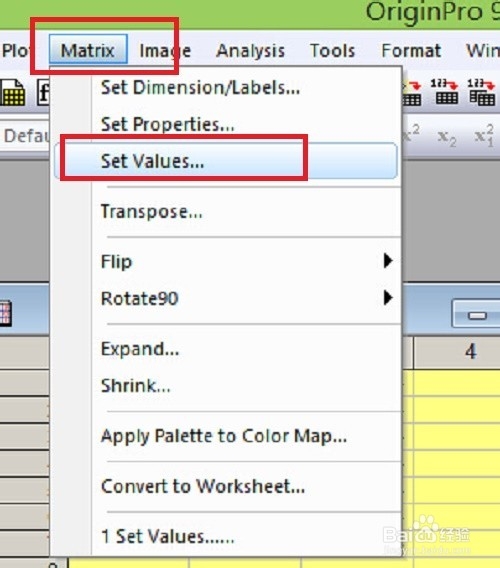Click the subscript x2 format icon
Screen dimensions: 500x568
(x=447, y=138)
